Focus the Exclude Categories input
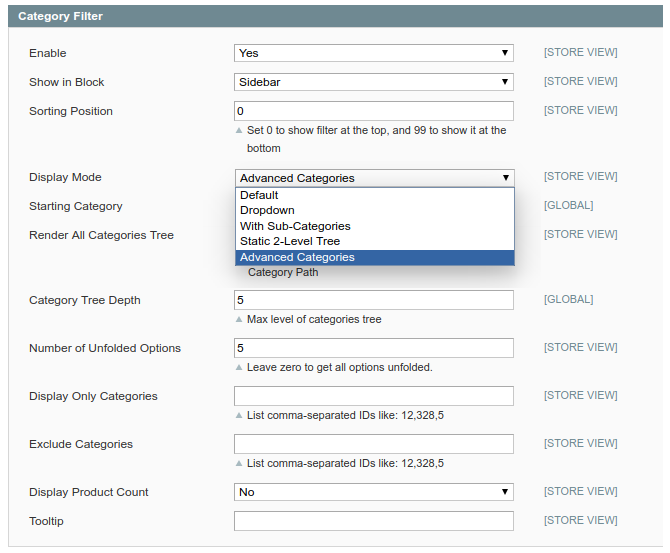The width and height of the screenshot is (670, 553). point(374,444)
